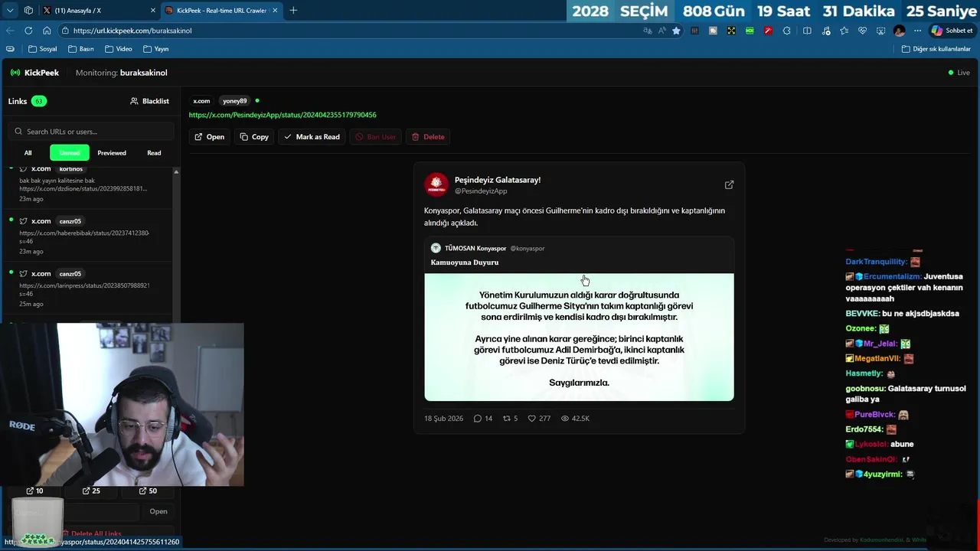
Task: Open the browser workspaces icon
Action: 28,11
